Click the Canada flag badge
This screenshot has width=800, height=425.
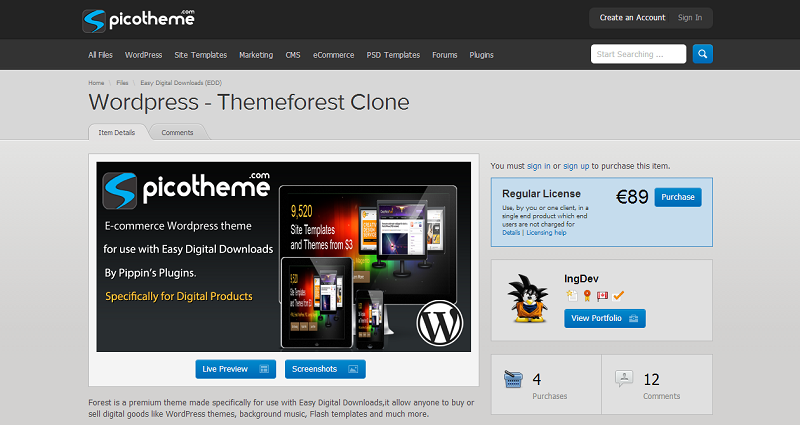click(602, 295)
